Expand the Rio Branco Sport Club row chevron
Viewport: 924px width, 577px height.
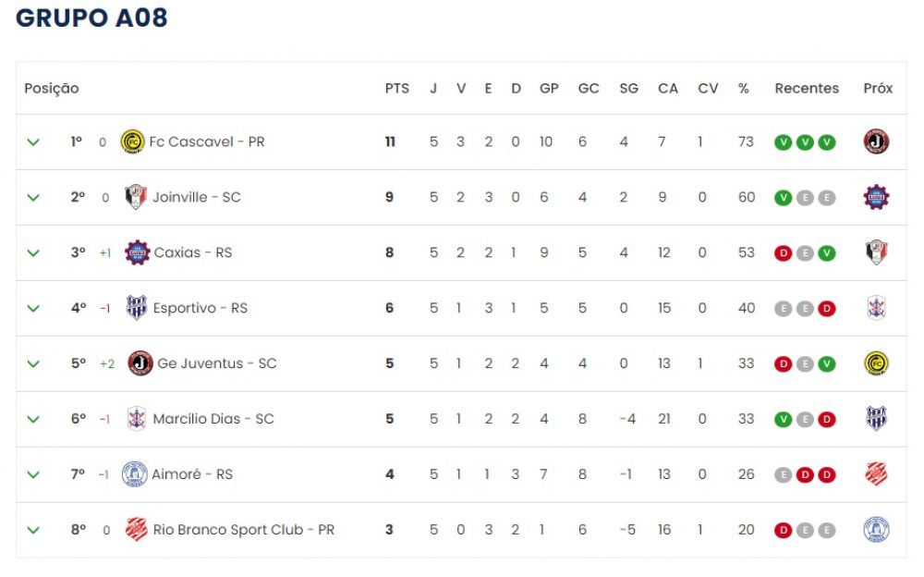33,531
